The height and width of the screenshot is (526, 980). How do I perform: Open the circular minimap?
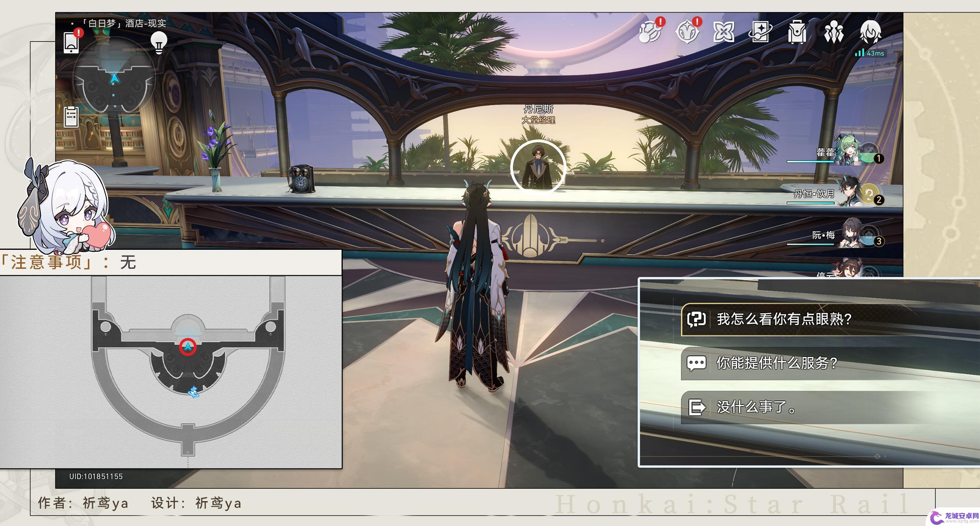[114, 77]
